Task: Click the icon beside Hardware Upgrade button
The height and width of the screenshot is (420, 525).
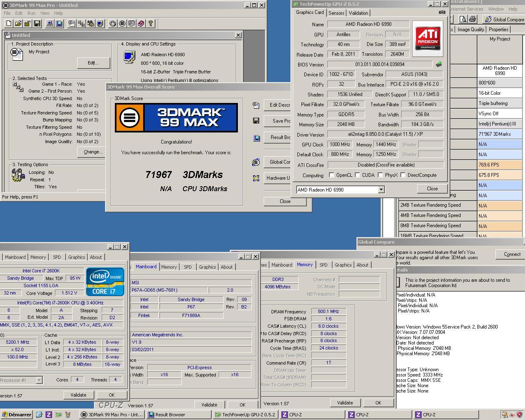Action: click(x=256, y=178)
